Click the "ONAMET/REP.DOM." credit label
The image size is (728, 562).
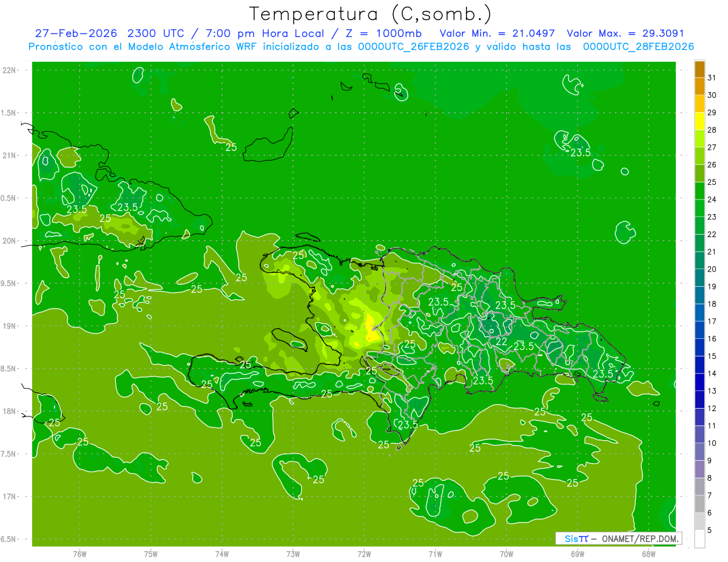pos(640,538)
